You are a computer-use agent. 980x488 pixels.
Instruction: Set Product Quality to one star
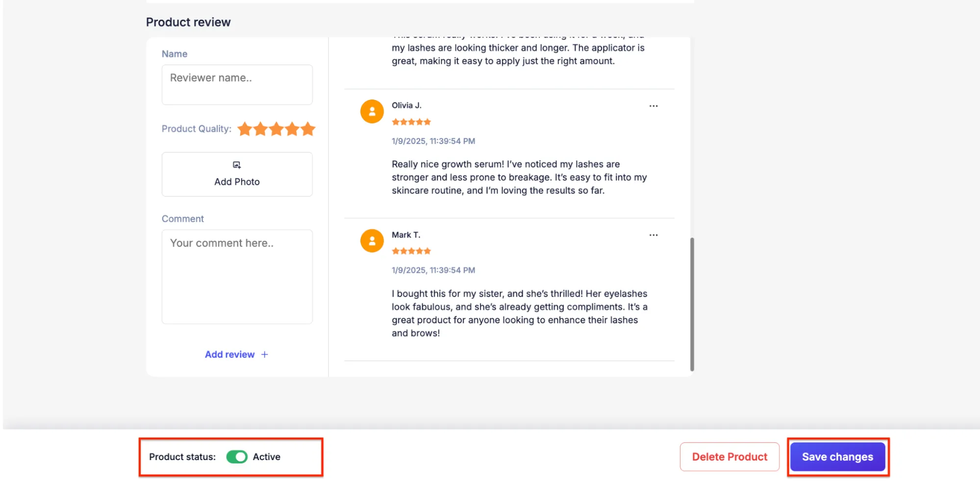(245, 129)
